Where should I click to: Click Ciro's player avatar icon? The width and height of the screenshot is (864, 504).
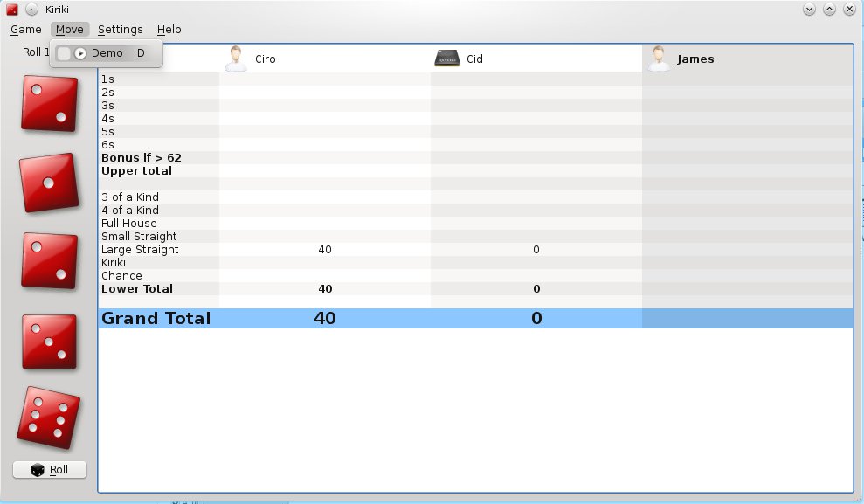(235, 59)
